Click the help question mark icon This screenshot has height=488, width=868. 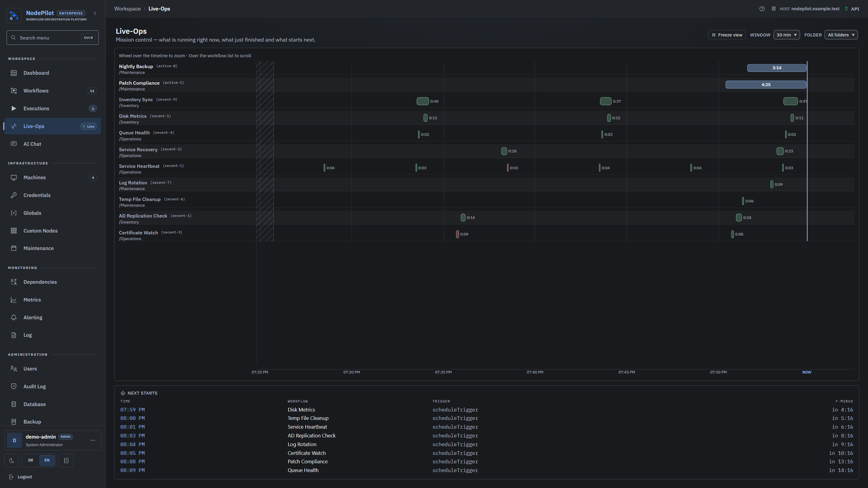(762, 9)
